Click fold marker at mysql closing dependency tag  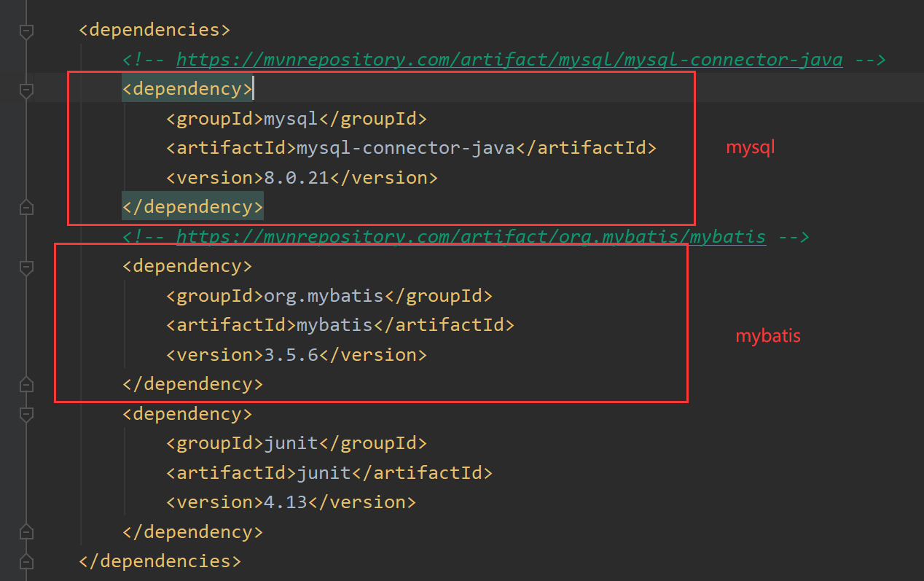click(26, 208)
